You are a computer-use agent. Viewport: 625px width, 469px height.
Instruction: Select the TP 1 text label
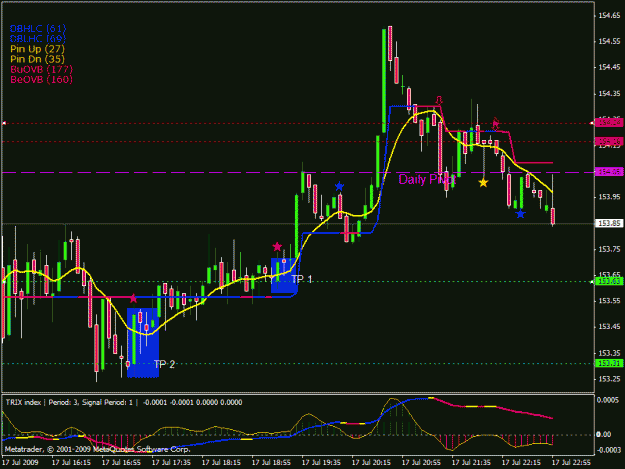(x=302, y=279)
